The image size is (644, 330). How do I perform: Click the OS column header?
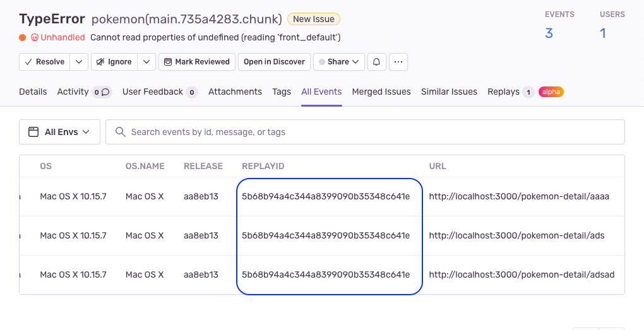click(x=45, y=166)
